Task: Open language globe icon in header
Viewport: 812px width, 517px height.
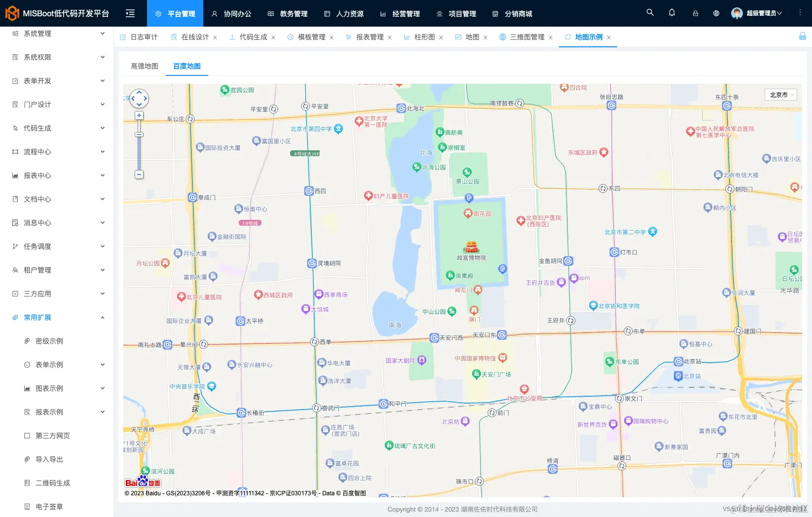Action: pos(716,13)
